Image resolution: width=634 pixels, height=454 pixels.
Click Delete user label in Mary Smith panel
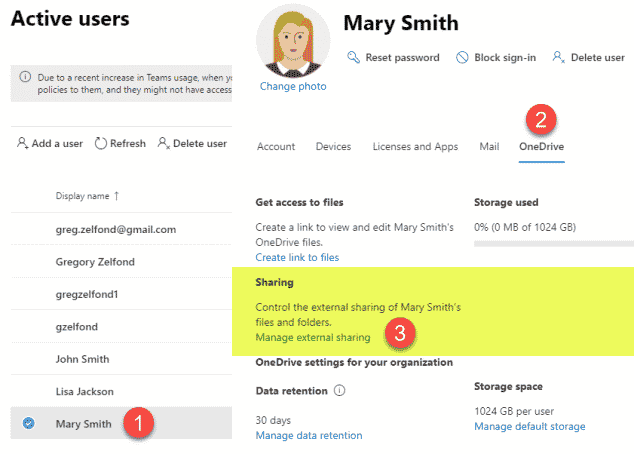[x=598, y=58]
